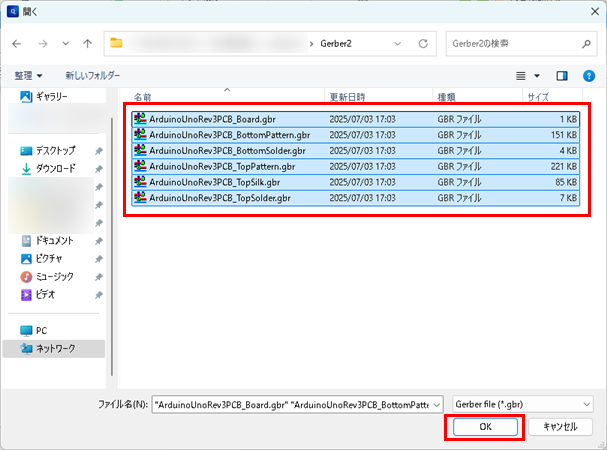Screen dimensions: 607x450
Task: Open the Gerber file (*.gbr) filter dropdown
Action: 522,405
